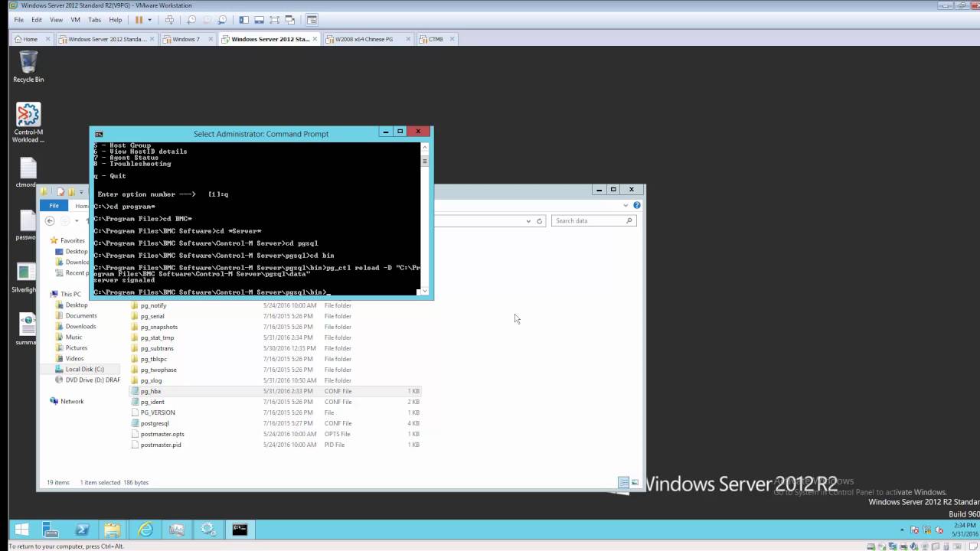Open the VMware File menu

click(18, 20)
